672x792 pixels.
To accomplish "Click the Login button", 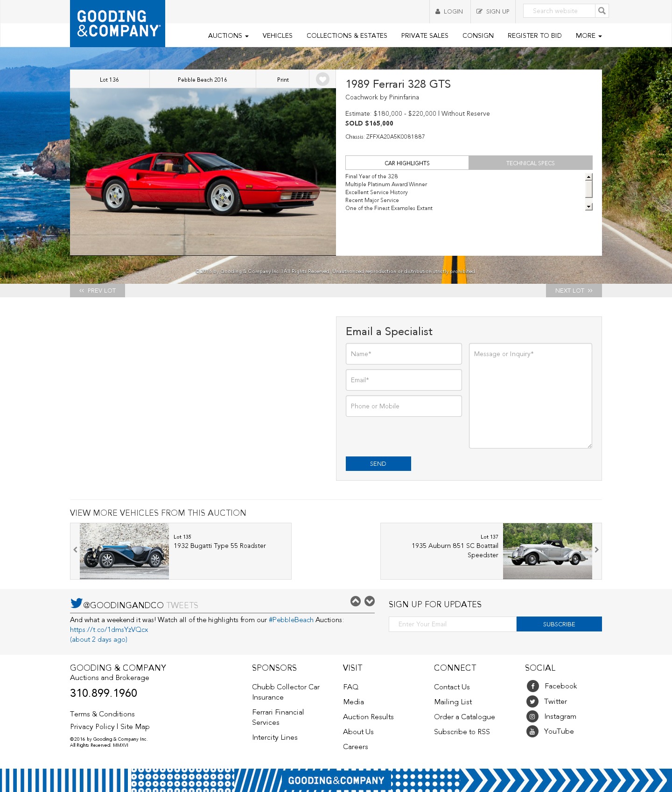I will point(450,12).
